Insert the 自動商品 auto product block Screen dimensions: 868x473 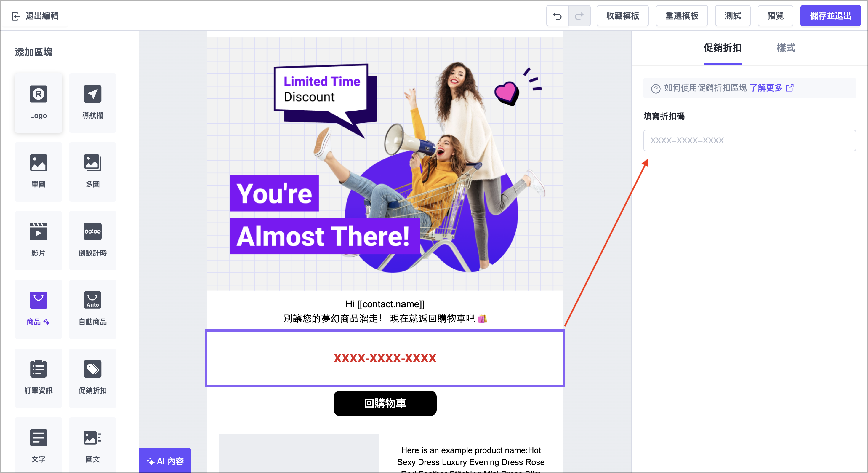93,309
